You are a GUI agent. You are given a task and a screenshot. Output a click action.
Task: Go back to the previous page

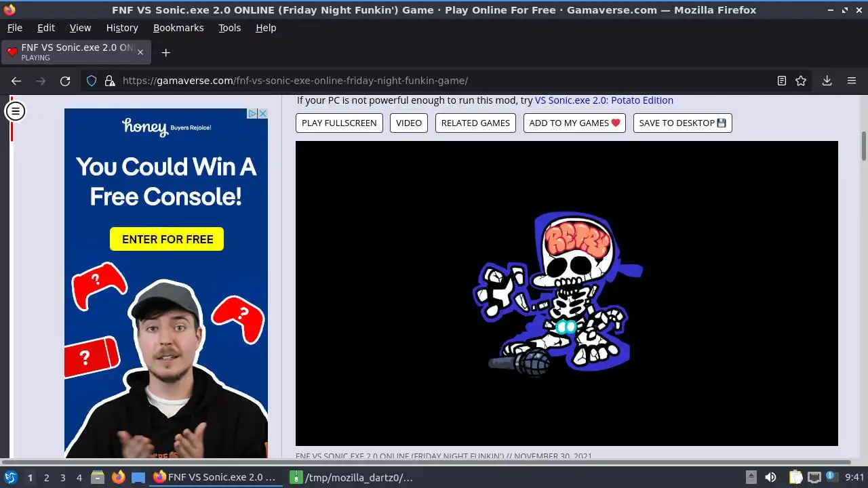tap(16, 81)
